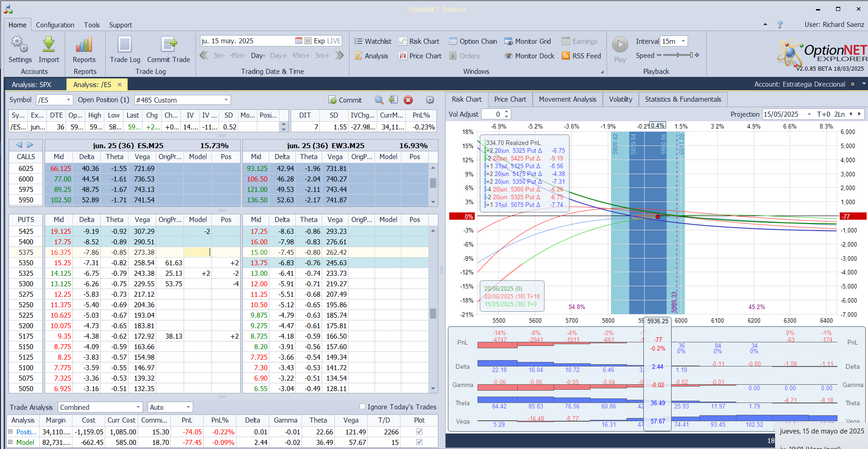Viewport: 868px width, 449px height.
Task: Click the Day- time step button
Action: (258, 56)
